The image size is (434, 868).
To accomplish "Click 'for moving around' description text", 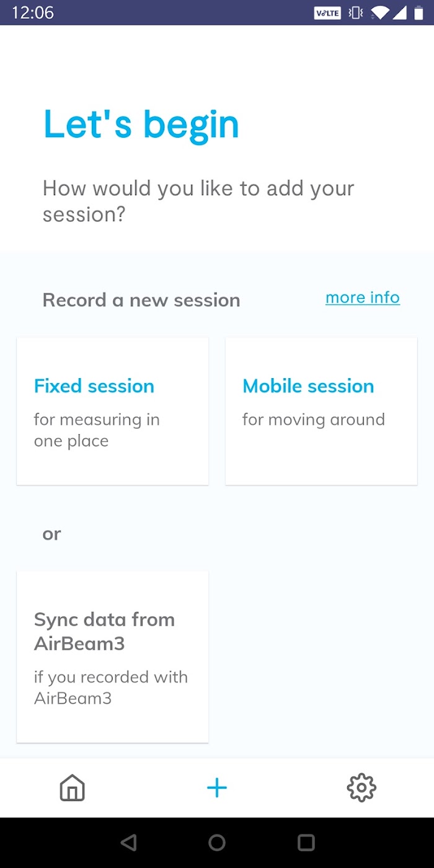I will pos(314,420).
